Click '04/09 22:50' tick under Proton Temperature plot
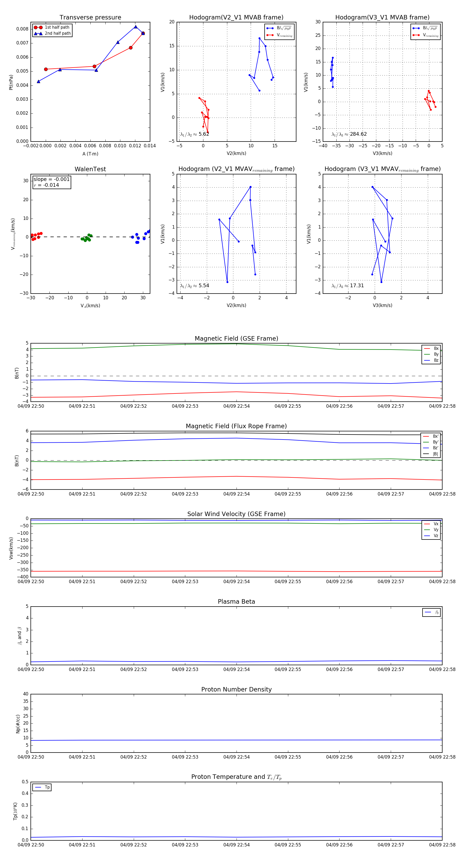 [x=31, y=845]
